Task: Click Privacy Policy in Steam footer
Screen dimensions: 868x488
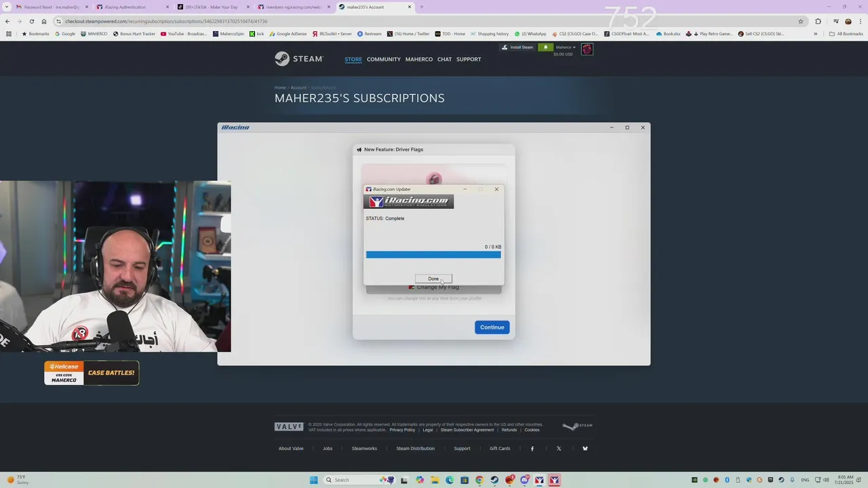Action: click(x=402, y=430)
